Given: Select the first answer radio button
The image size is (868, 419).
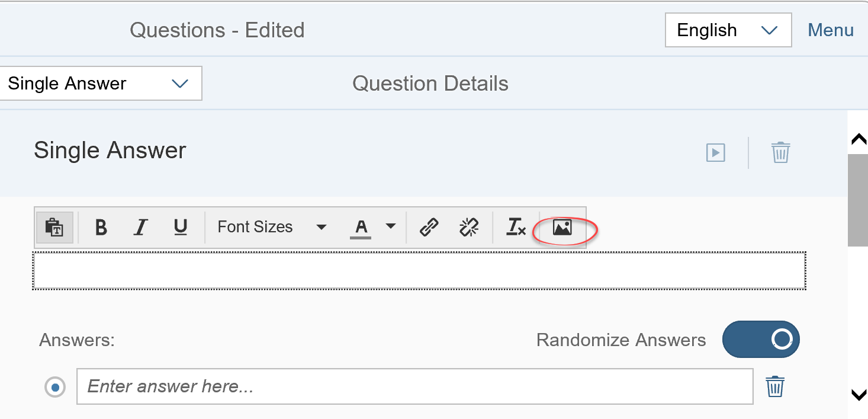Looking at the screenshot, I should (x=55, y=388).
